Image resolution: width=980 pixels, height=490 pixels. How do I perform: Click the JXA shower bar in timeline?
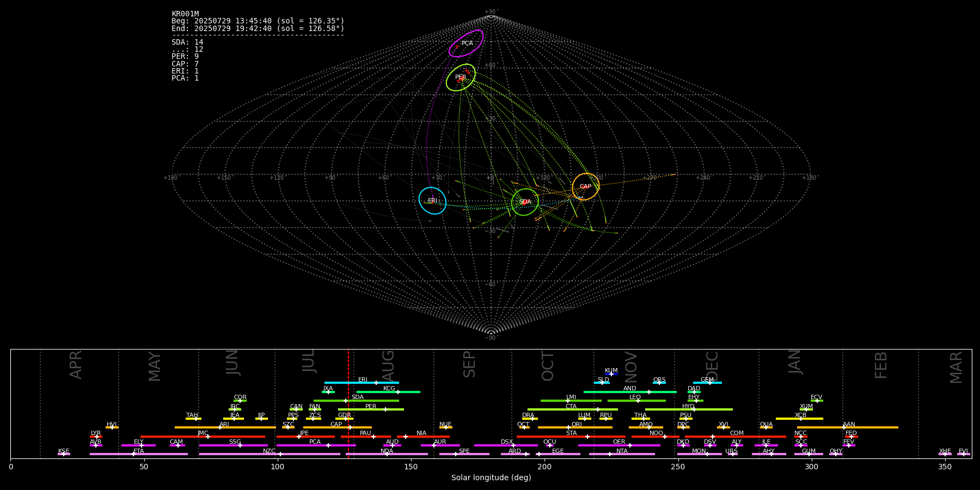(328, 392)
